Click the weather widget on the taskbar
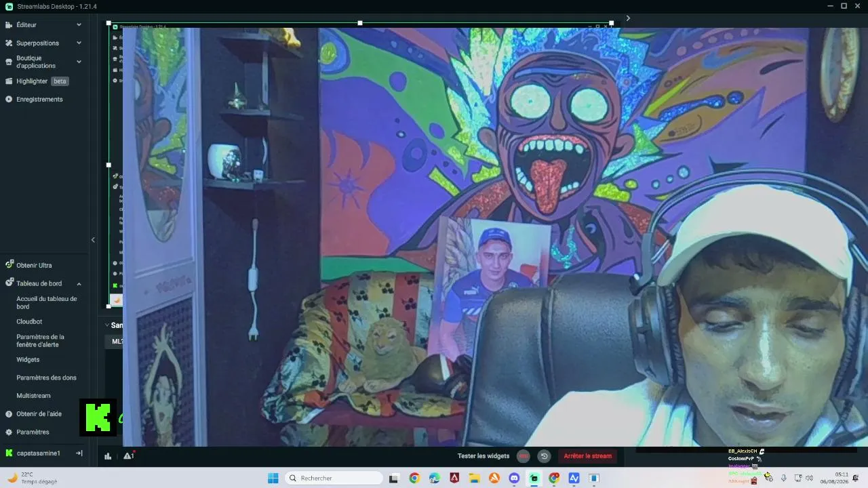868x488 pixels. point(32,478)
